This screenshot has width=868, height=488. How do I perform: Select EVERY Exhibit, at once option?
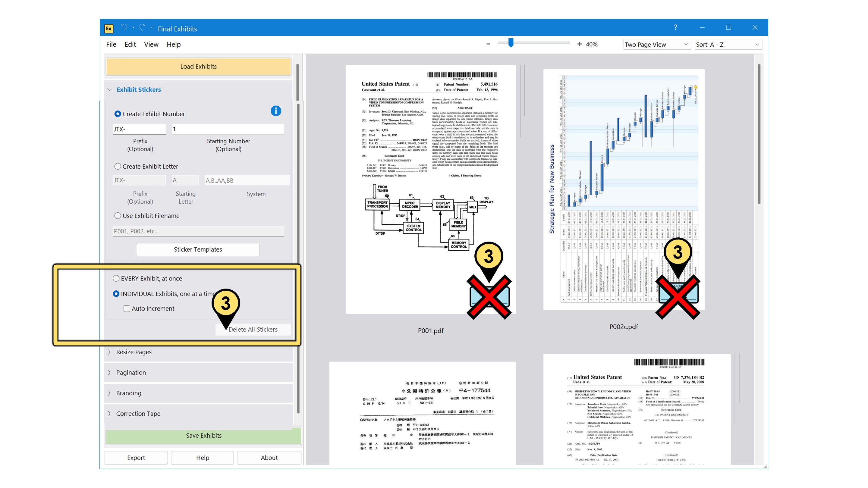(x=116, y=279)
